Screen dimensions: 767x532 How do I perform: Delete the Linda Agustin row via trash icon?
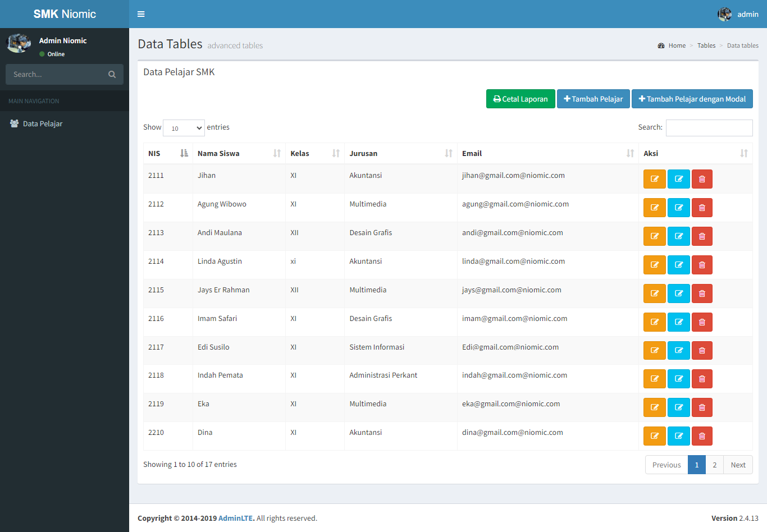pos(702,265)
